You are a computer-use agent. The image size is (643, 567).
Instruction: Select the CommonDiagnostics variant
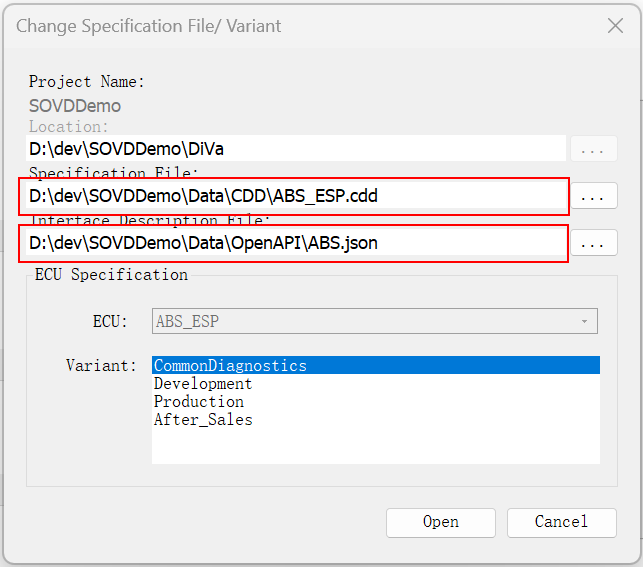pos(230,366)
